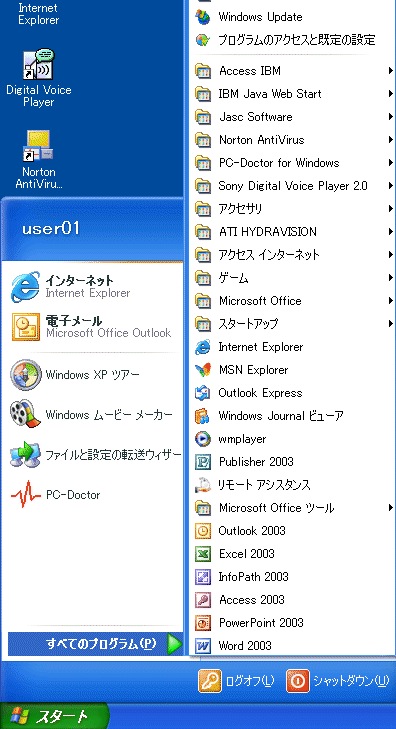Click the user01 account name

51,228
